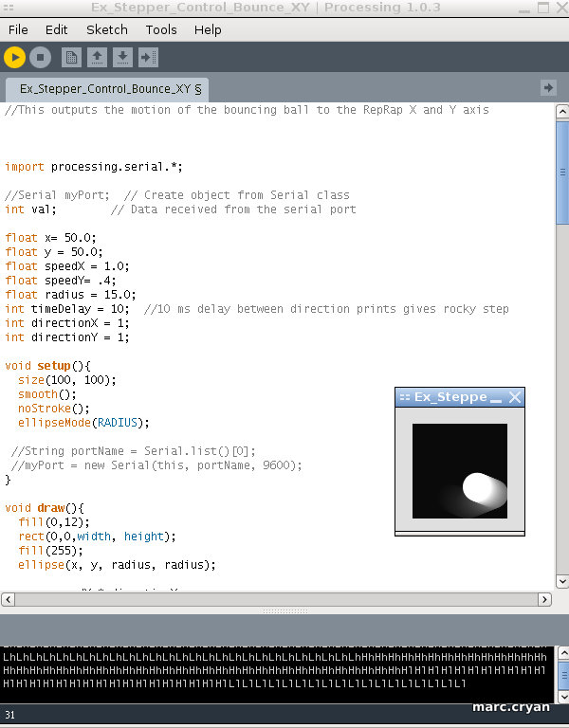Screen dimensions: 569x728
Task: Click the '//This outputs the motion' comment line
Action: [x=247, y=110]
